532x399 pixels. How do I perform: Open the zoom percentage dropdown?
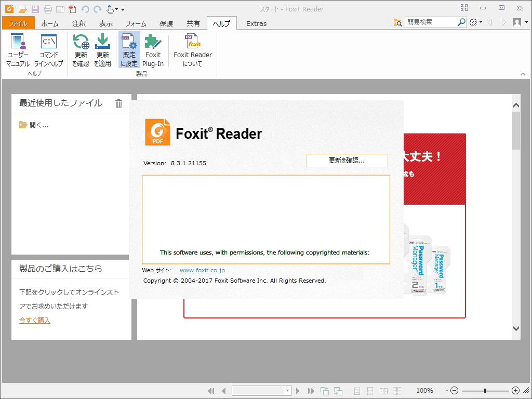click(446, 390)
